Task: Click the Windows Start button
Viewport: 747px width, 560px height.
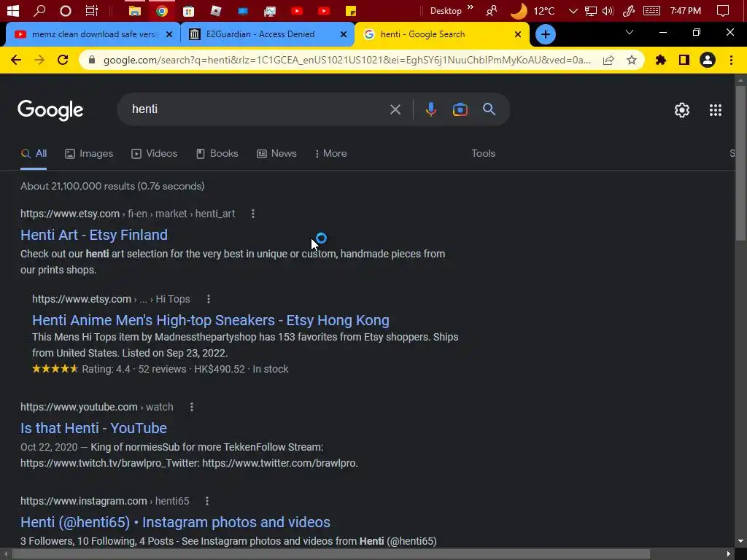Action: click(13, 10)
